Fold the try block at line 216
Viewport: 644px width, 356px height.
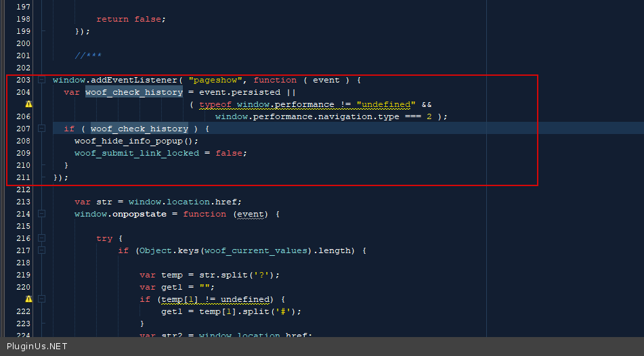pyautogui.click(x=42, y=238)
